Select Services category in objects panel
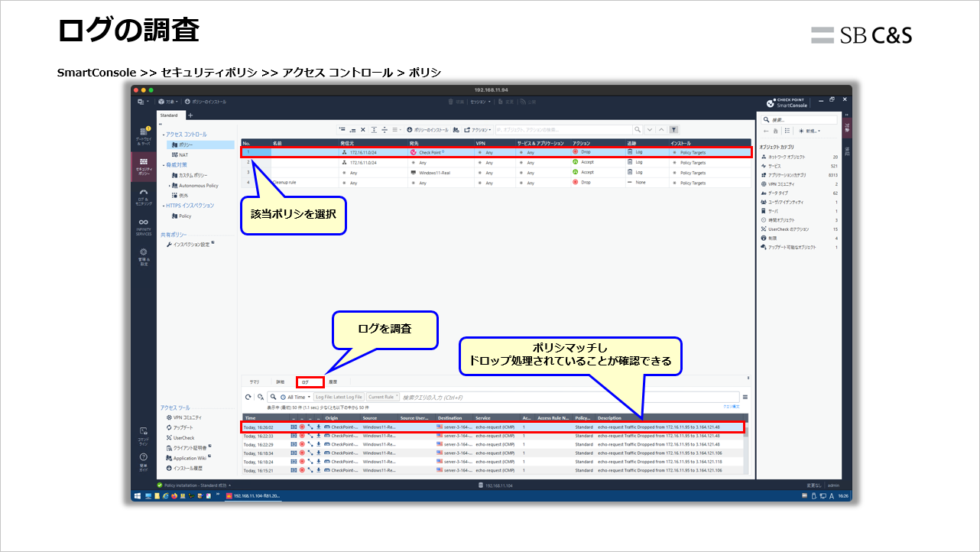980x552 pixels. [x=800, y=165]
